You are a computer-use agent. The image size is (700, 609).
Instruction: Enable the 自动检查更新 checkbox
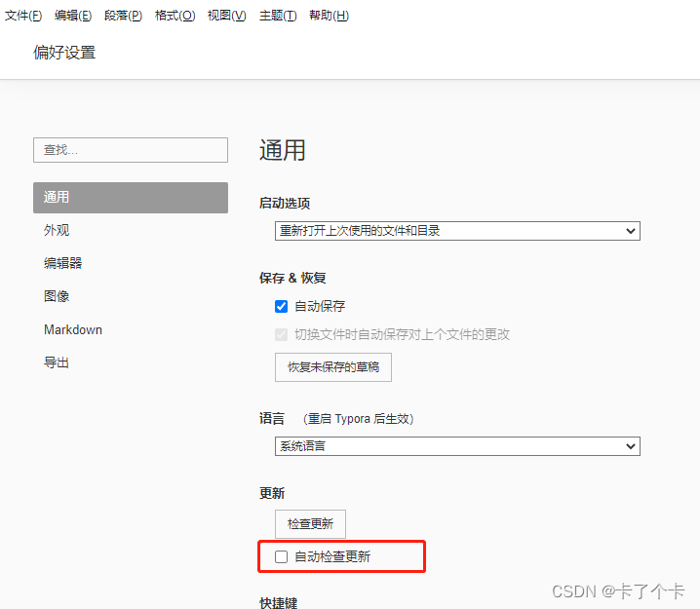point(281,556)
